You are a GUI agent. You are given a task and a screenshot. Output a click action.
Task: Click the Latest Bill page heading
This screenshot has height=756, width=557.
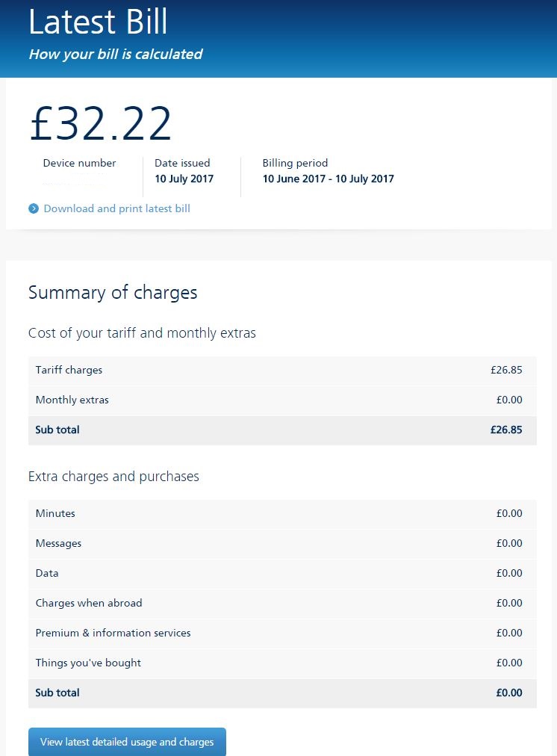pyautogui.click(x=98, y=23)
